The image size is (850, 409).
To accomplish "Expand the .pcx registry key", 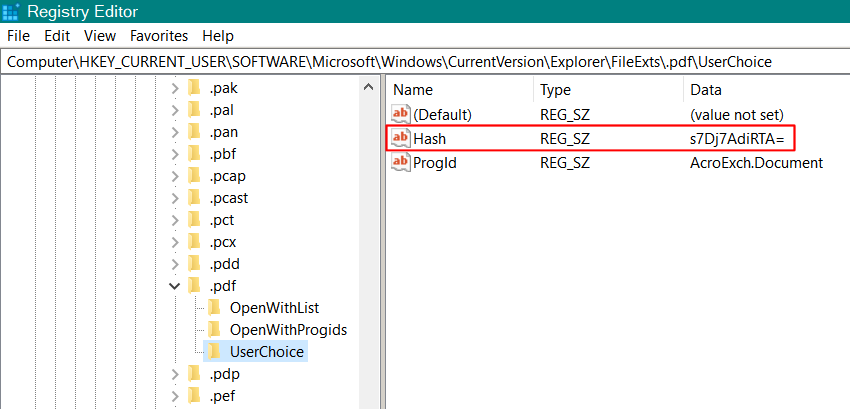I will point(175,242).
